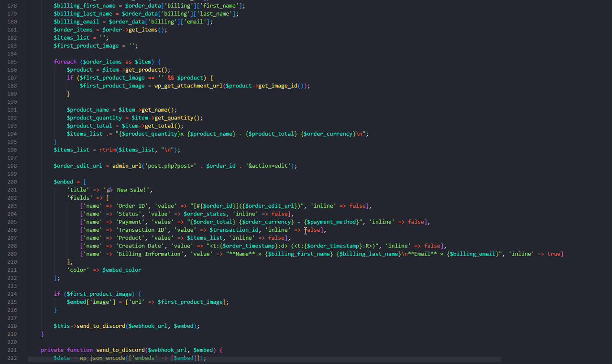Click the rtrim function call

(x=108, y=150)
